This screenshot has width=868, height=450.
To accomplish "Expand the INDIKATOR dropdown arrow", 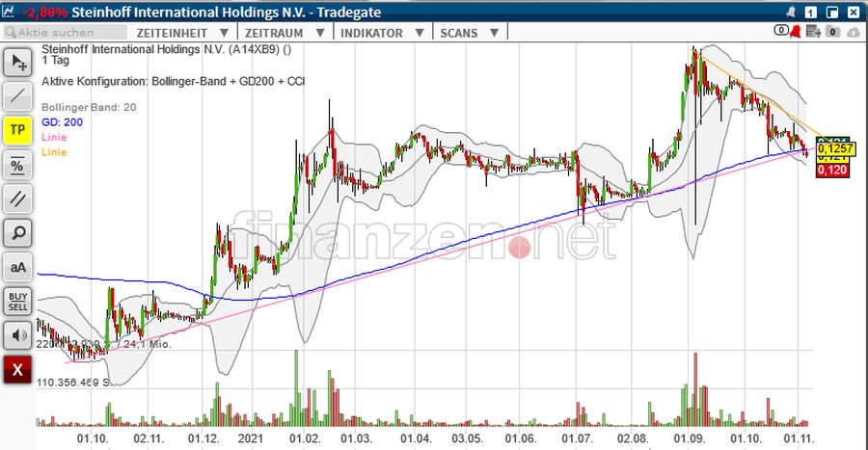I will (x=420, y=33).
